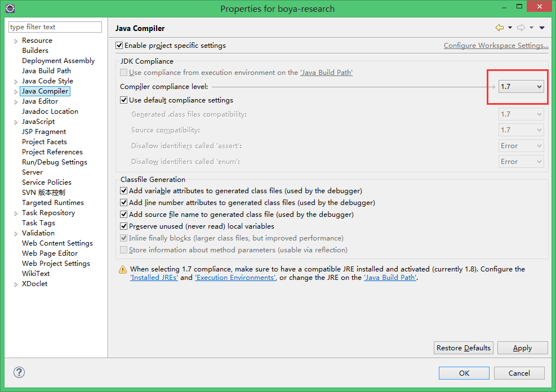Open the 'Execution Environments' link
This screenshot has height=392, width=556.
(235, 278)
